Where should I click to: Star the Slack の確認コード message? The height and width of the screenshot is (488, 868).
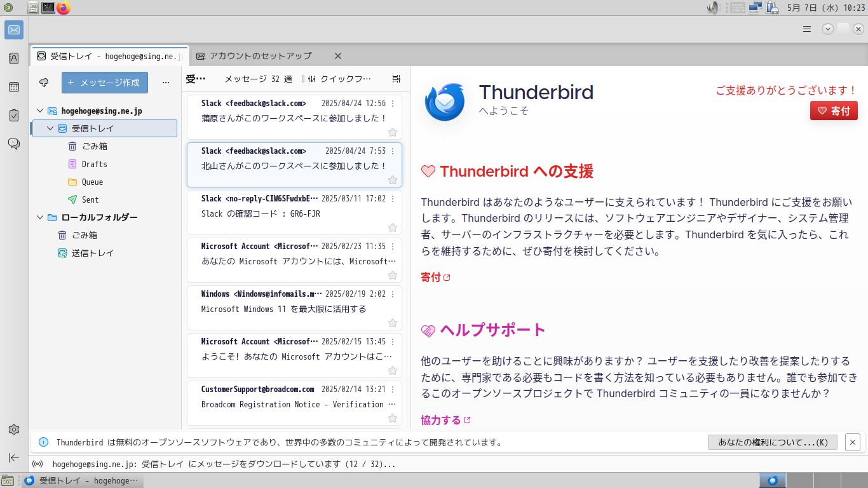[393, 227]
